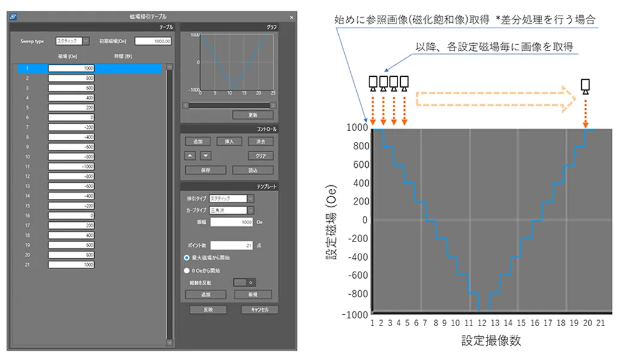Screen dimensions: 644x362
Task: Toggle the 縦軸を反転 switch
Action: pyautogui.click(x=244, y=282)
